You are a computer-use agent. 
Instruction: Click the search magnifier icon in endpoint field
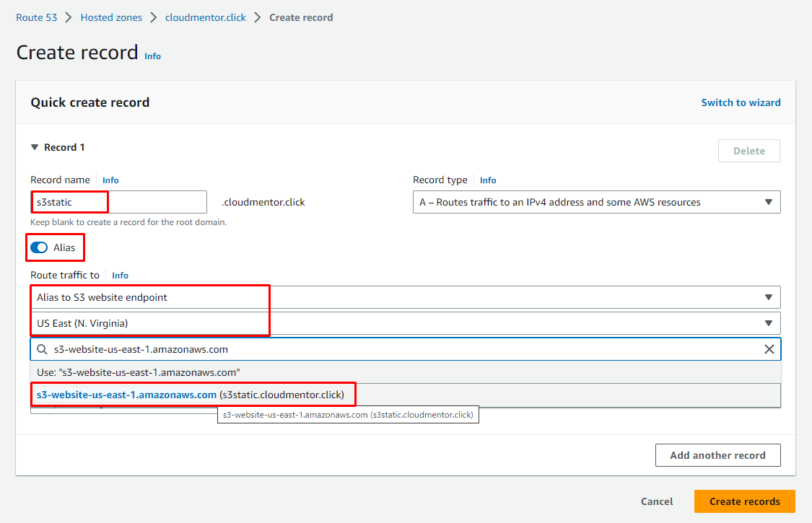point(42,349)
